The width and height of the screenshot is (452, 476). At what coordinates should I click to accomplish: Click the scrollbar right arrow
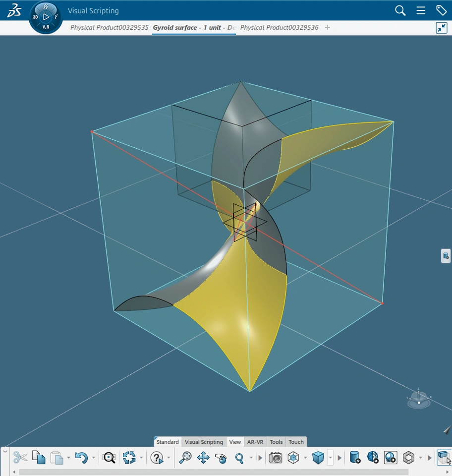coord(447,472)
